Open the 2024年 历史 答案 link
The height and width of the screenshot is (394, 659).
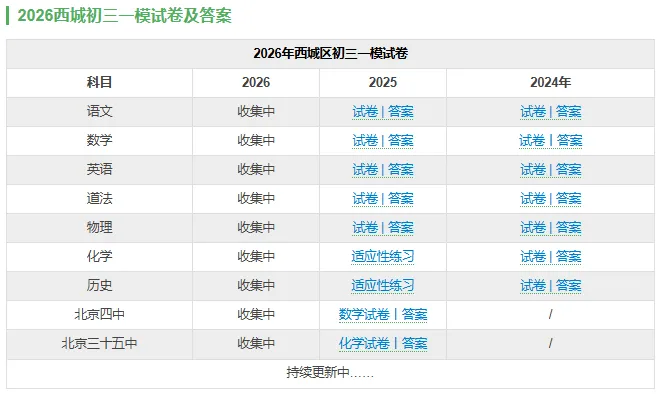click(x=569, y=286)
